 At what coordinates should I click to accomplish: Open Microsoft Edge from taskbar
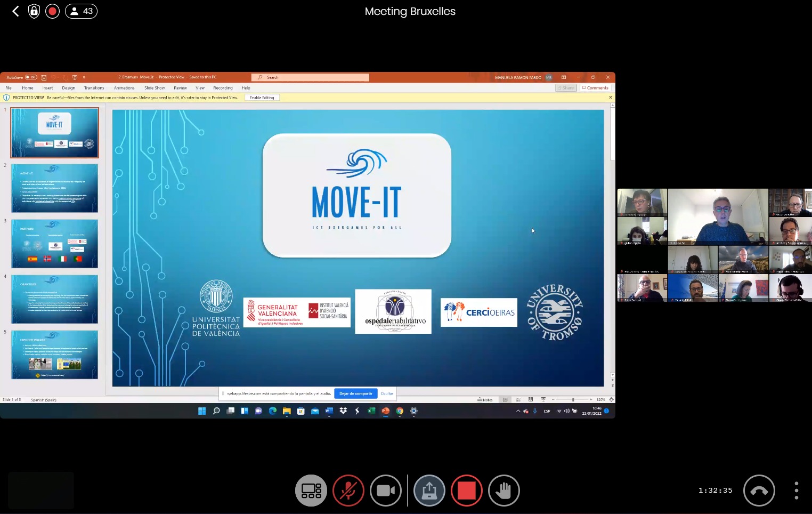[x=273, y=411]
